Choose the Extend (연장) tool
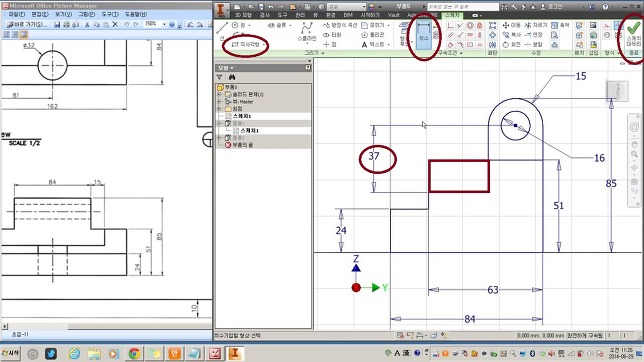644x362 pixels. (x=534, y=35)
